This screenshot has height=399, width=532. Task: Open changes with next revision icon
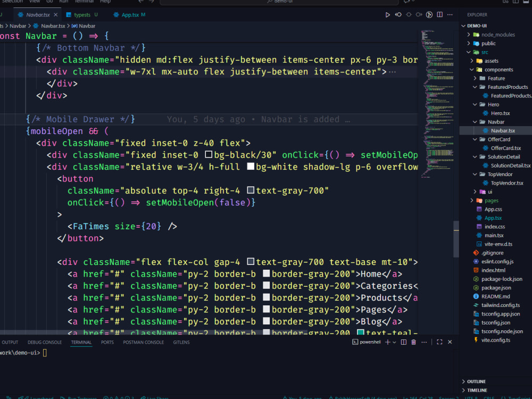pos(419,14)
